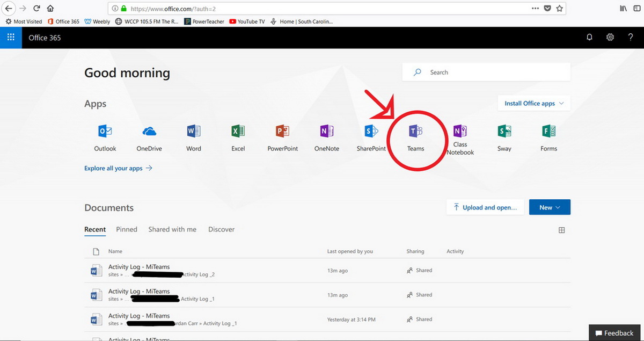Open the PowerTeacher bookmark
This screenshot has height=341, width=644.
tap(203, 21)
